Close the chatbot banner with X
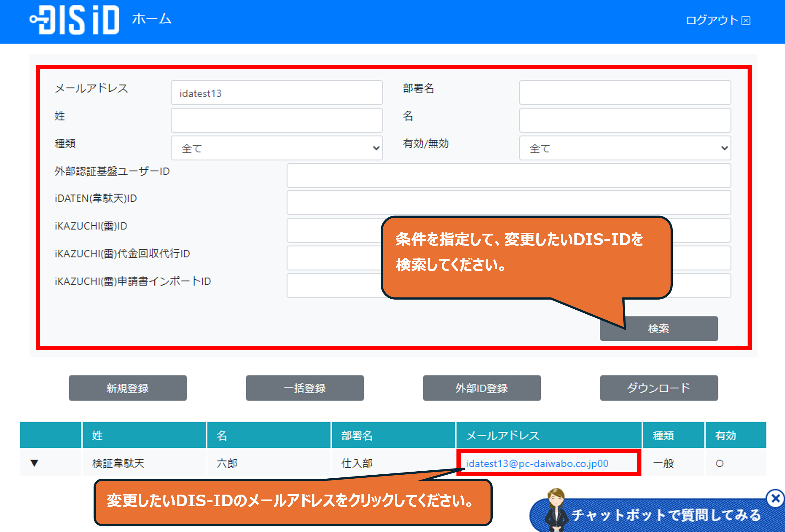785x532 pixels. click(x=775, y=498)
